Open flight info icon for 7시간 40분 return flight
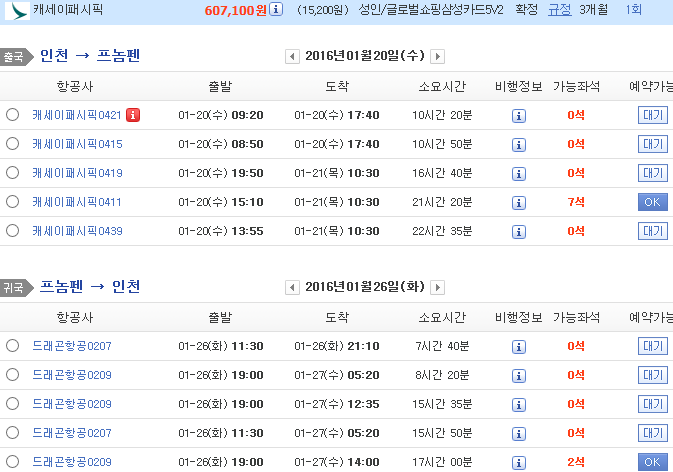The height and width of the screenshot is (472, 673). tap(519, 347)
